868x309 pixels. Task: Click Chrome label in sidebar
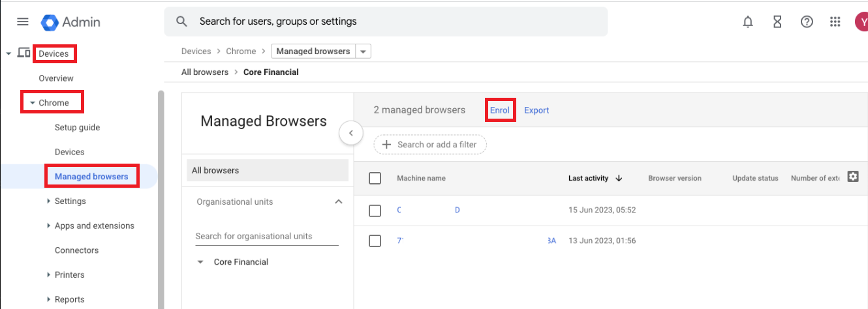54,103
